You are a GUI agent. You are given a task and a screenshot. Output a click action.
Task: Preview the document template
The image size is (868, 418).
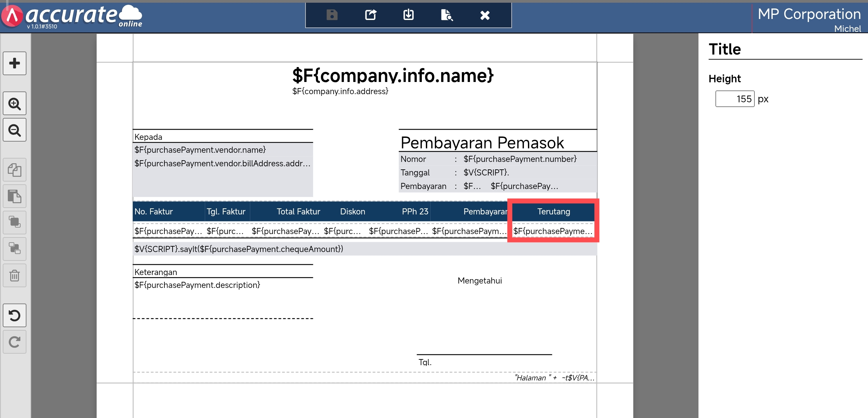447,15
